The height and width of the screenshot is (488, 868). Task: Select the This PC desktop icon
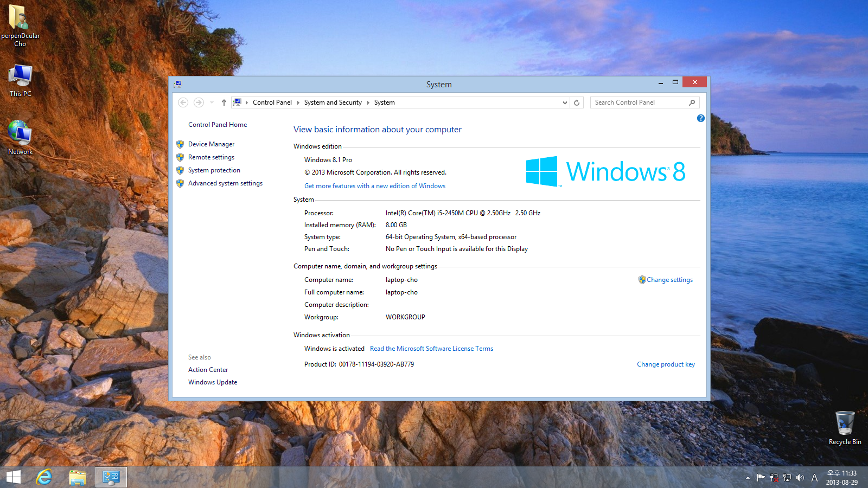(20, 80)
